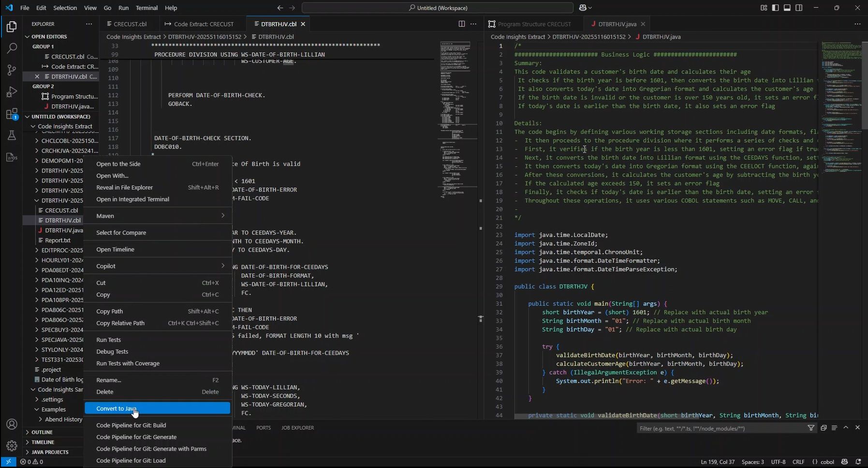Screen dimensions: 868x468
Task: Switch to the CRECUST.cbl editor tab
Action: click(129, 24)
